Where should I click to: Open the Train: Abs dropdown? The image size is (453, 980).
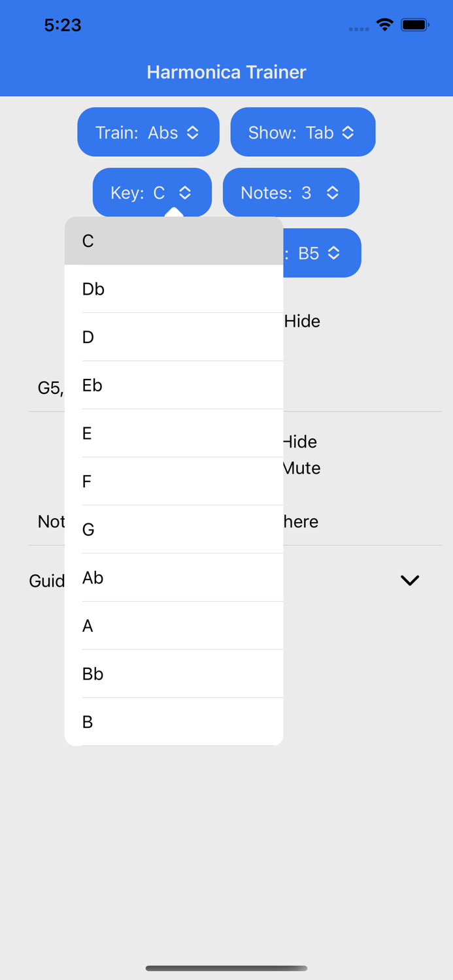tap(148, 133)
